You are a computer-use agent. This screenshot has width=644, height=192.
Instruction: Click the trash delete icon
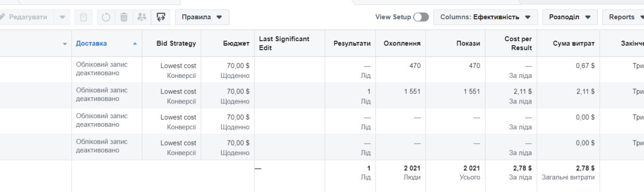pyautogui.click(x=124, y=17)
